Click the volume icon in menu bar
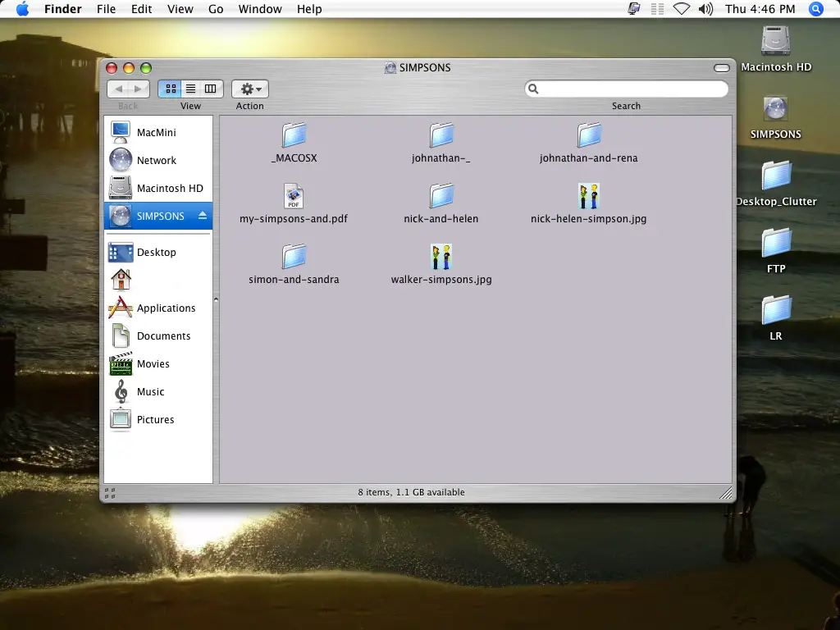This screenshot has width=840, height=630. click(x=705, y=9)
